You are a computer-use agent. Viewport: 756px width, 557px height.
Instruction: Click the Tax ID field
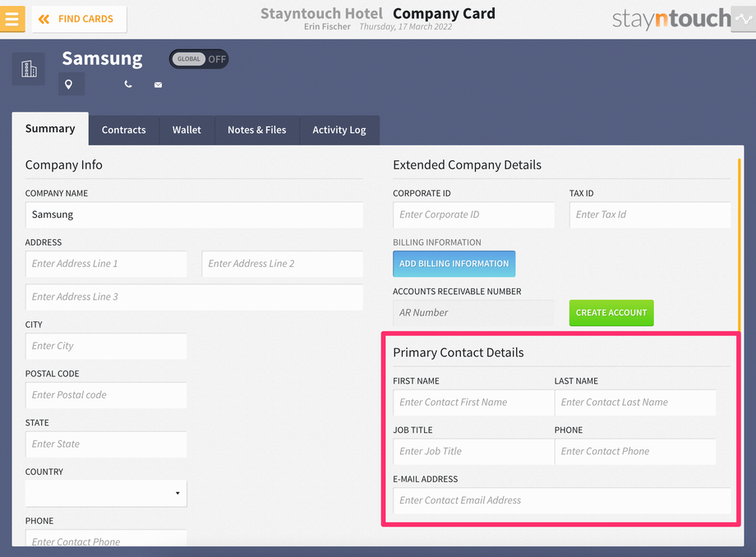[650, 215]
